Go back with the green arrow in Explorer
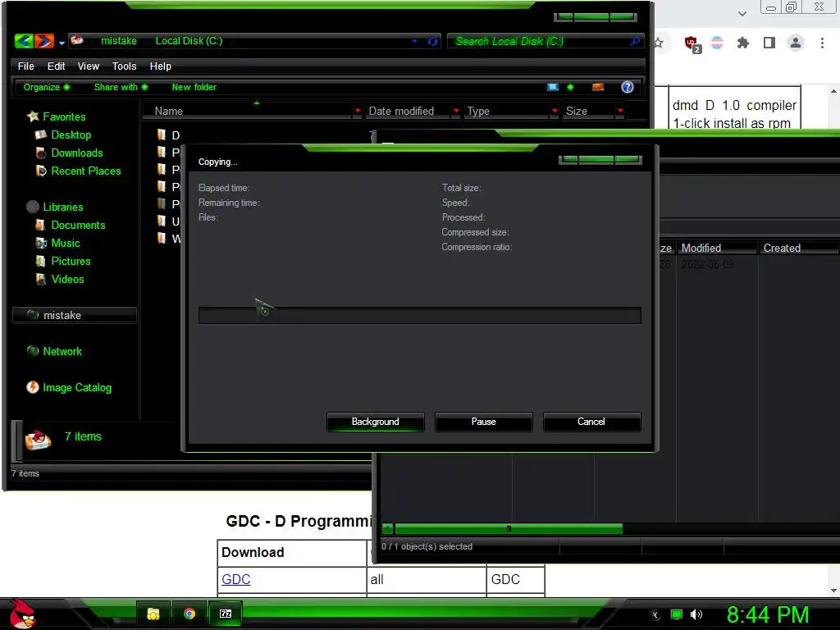Screen dimensions: 840x630 click(24, 41)
